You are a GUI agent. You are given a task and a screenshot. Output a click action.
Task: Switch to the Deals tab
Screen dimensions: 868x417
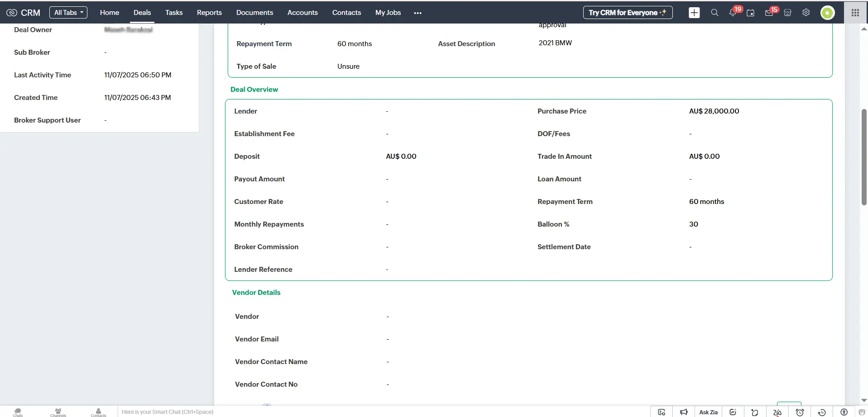142,13
